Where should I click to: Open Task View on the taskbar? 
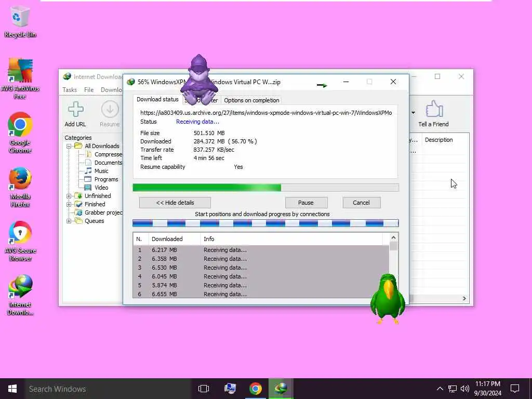click(x=204, y=389)
